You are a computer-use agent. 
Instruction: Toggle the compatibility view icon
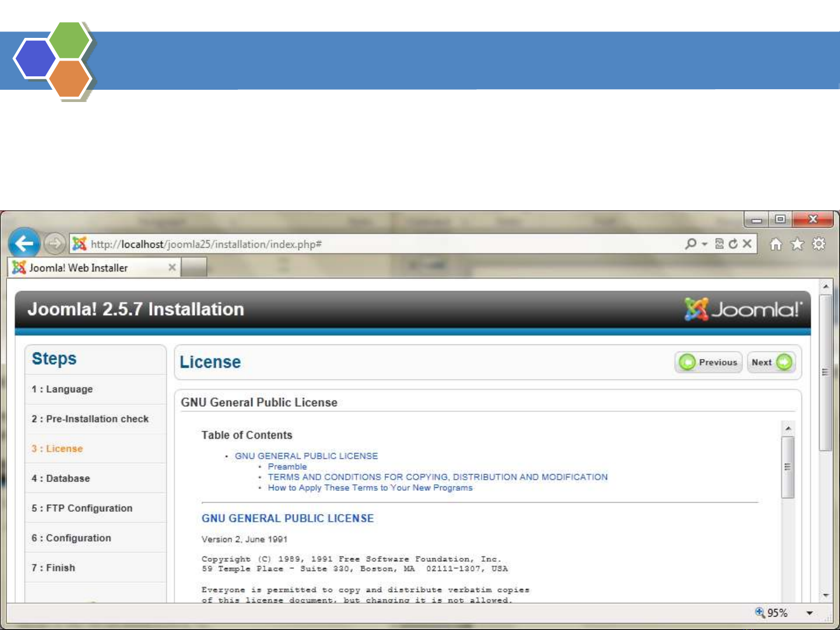(719, 244)
